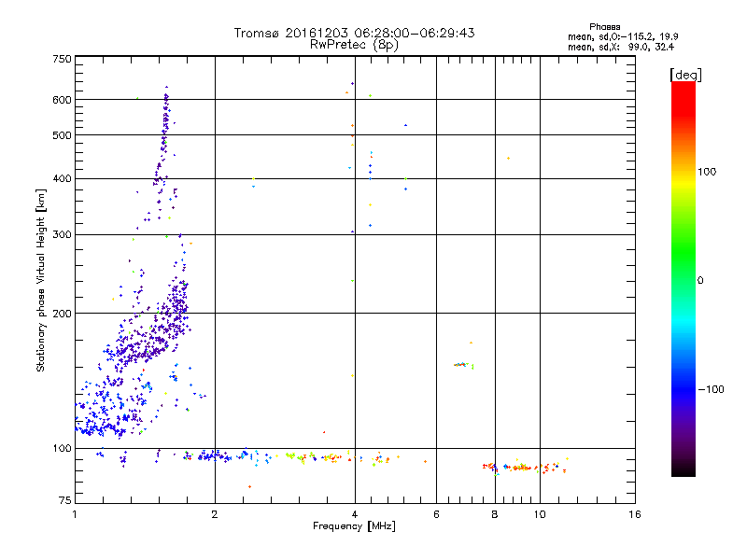The image size is (747, 560).
Task: Click the y-axis tick label '75'
Action: [x=65, y=500]
